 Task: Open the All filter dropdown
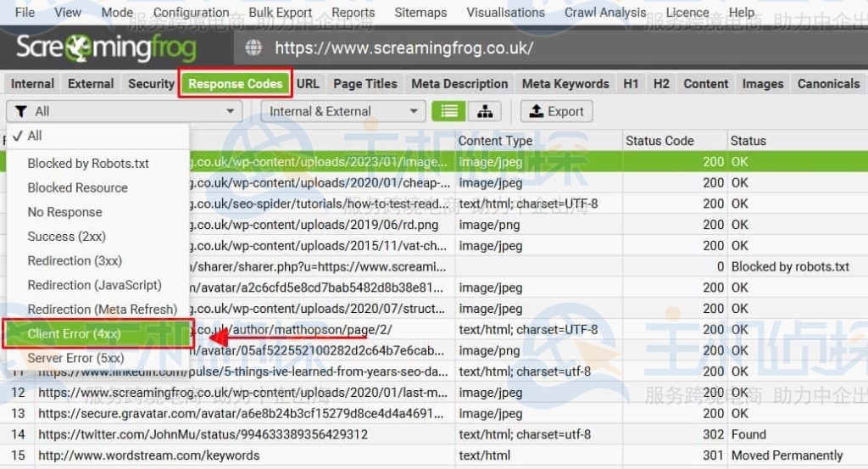pos(124,111)
